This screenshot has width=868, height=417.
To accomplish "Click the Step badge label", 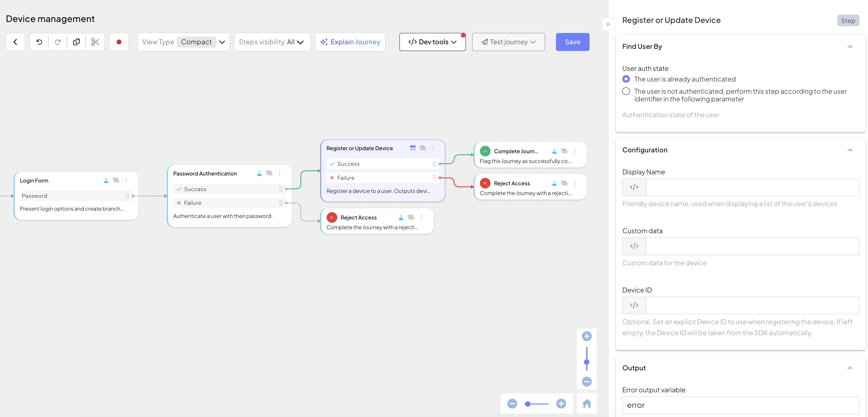I will (x=848, y=20).
